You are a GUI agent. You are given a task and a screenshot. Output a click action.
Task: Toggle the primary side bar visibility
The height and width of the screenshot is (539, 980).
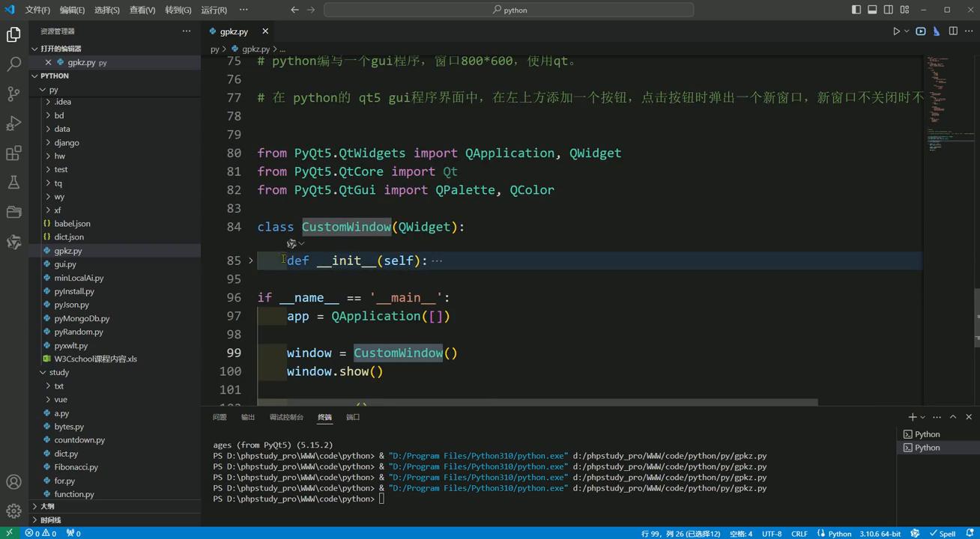coord(856,10)
